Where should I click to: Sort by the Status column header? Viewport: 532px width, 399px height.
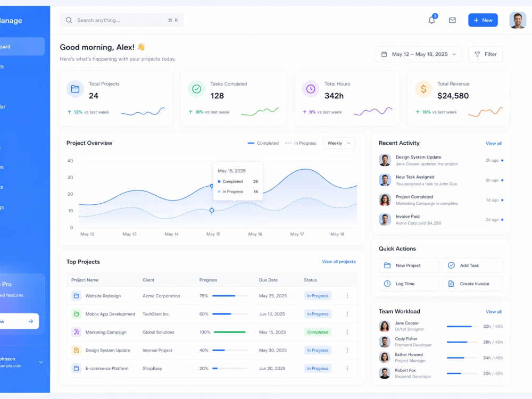click(x=310, y=280)
